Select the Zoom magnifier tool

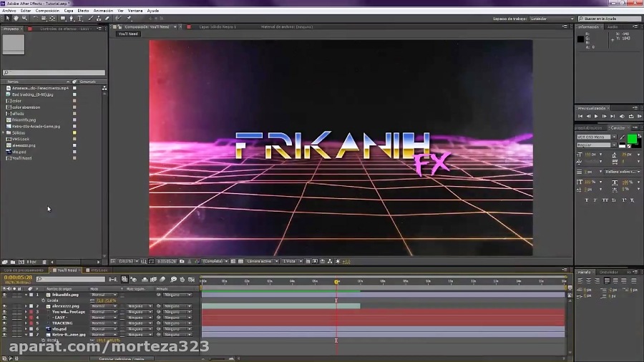pyautogui.click(x=24, y=19)
